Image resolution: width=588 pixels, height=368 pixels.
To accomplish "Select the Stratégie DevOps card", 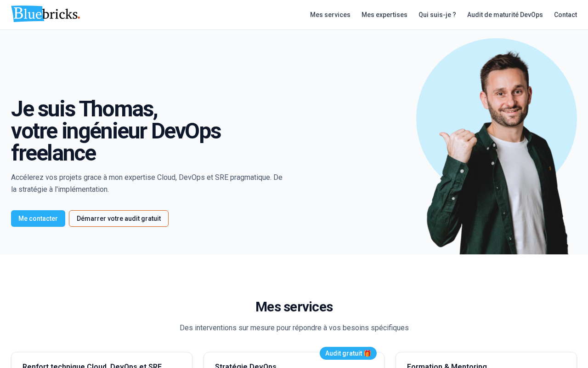I will click(294, 360).
